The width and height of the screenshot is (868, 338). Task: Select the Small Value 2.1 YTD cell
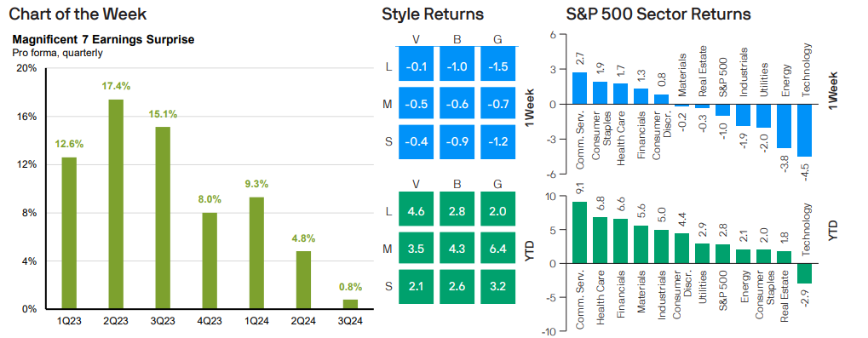pyautogui.click(x=416, y=287)
